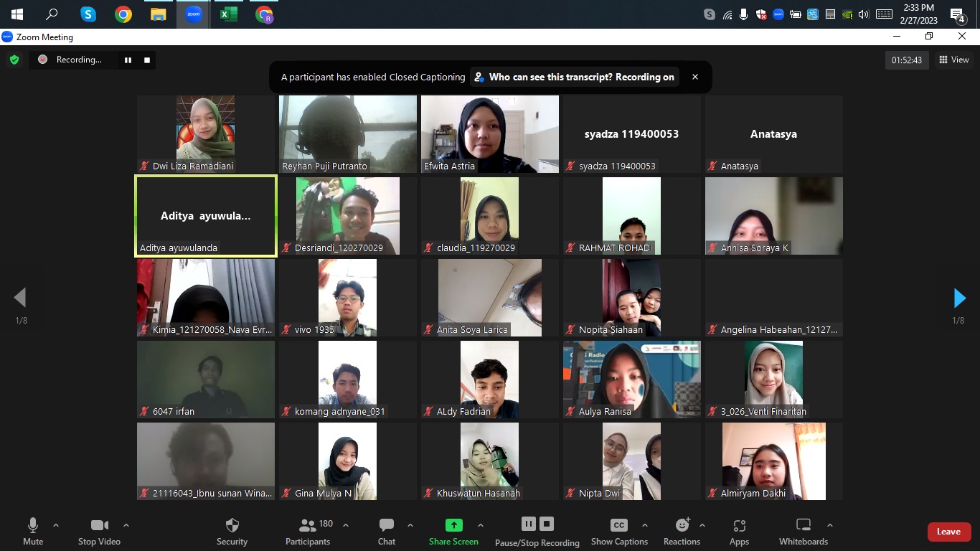Mute the microphone
Image resolution: width=980 pixels, height=551 pixels.
click(33, 531)
